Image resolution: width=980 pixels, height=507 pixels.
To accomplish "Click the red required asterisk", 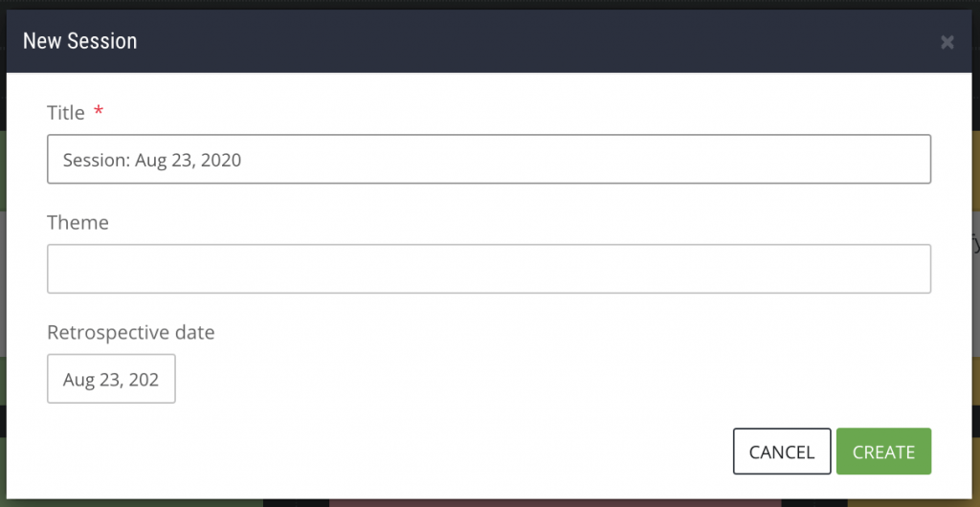I will click(x=99, y=113).
